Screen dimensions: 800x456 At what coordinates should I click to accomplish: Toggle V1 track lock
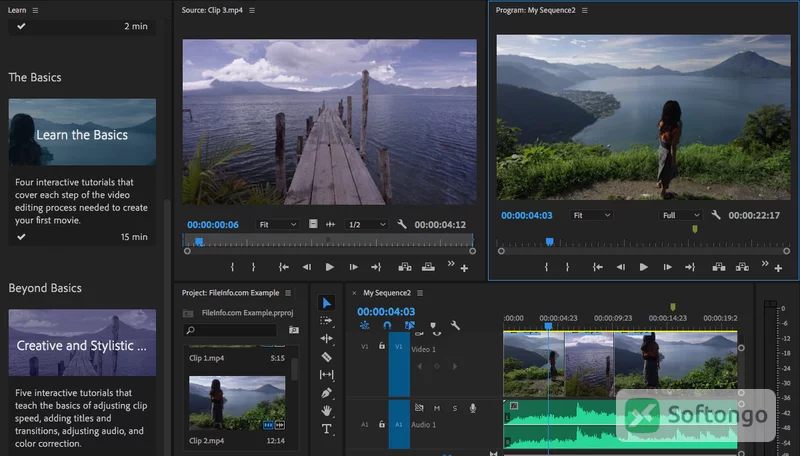pos(382,346)
